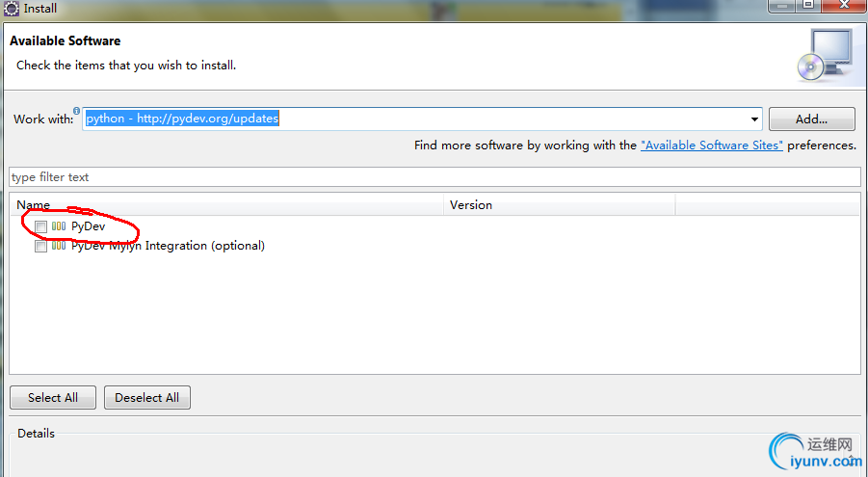Click the Deselect All button

[146, 398]
